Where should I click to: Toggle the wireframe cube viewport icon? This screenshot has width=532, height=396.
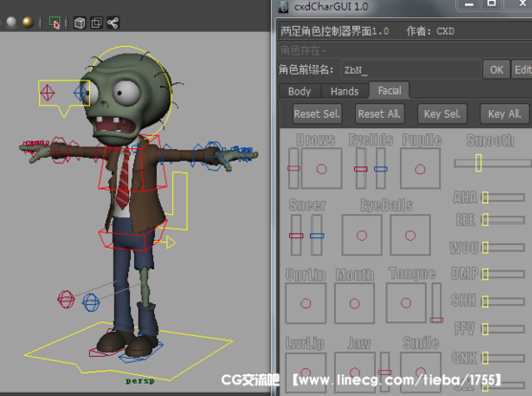click(x=79, y=23)
